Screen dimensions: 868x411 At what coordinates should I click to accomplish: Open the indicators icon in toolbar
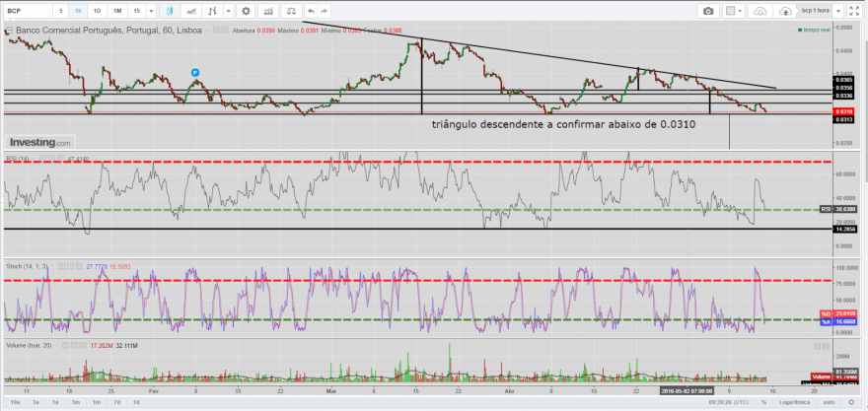point(268,11)
